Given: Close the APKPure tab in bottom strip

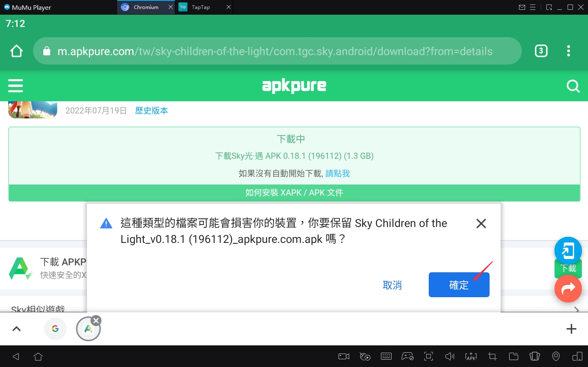Looking at the screenshot, I should (x=96, y=320).
